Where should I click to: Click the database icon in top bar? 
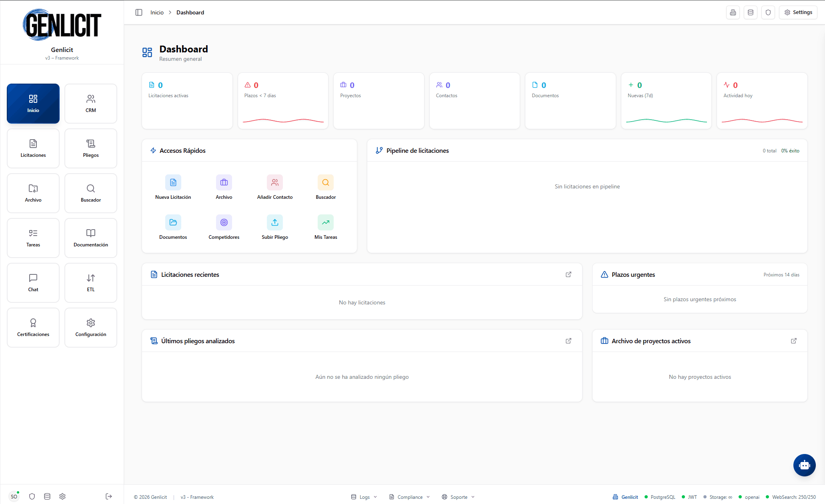[x=751, y=12]
